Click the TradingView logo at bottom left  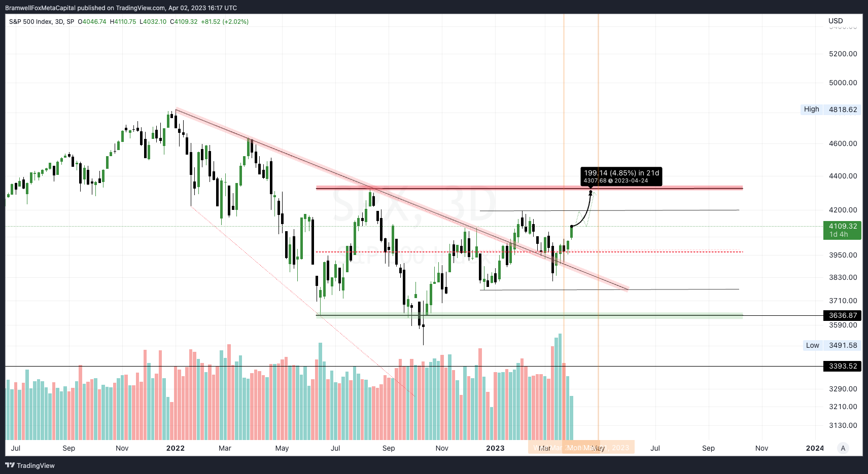[30, 465]
